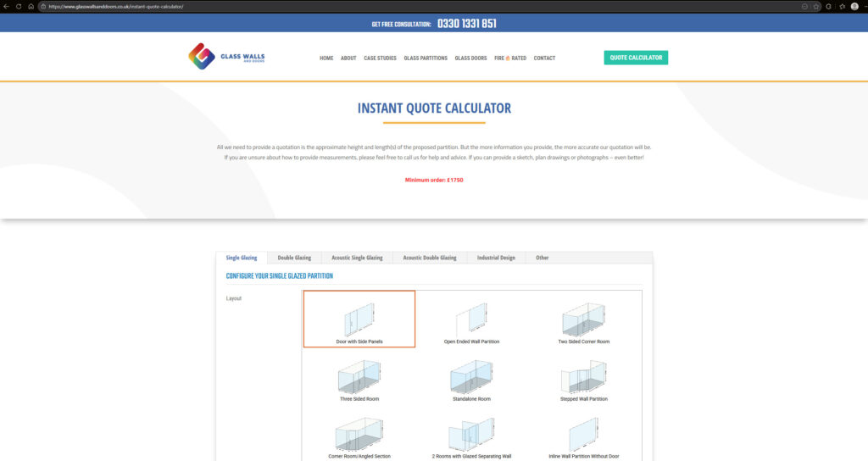The height and width of the screenshot is (461, 868).
Task: Choose the Standalone Room layout image
Action: [x=471, y=374]
